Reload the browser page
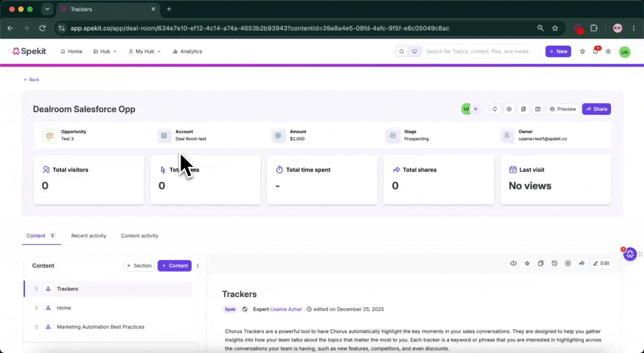The height and width of the screenshot is (353, 644). pyautogui.click(x=43, y=28)
